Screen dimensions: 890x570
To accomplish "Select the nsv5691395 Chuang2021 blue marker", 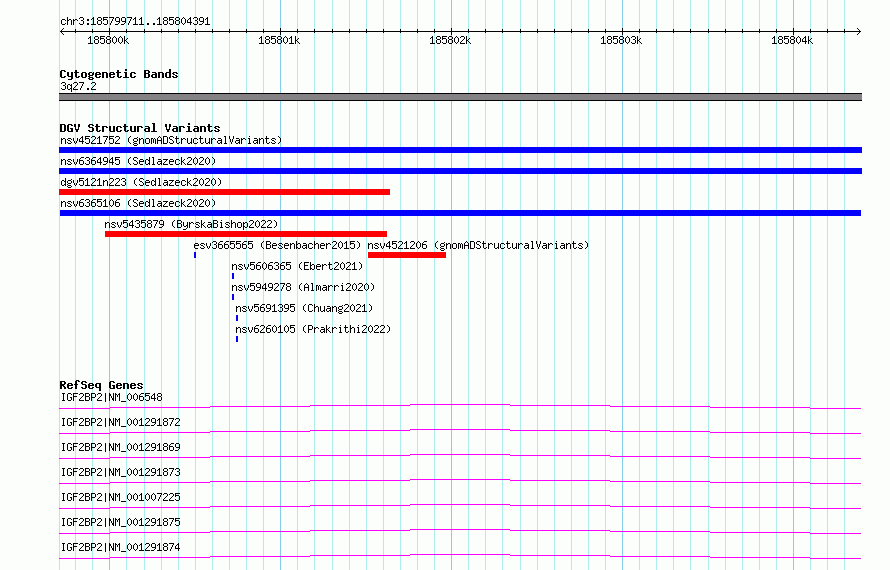I will pyautogui.click(x=237, y=318).
